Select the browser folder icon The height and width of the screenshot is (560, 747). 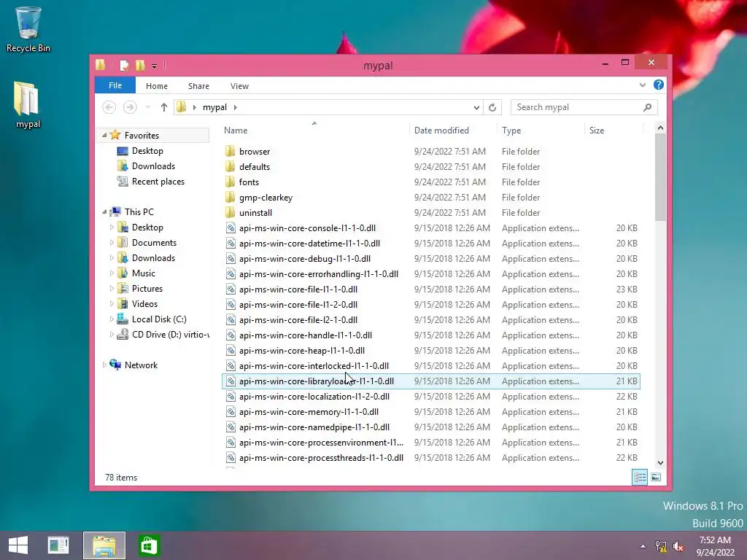(230, 152)
